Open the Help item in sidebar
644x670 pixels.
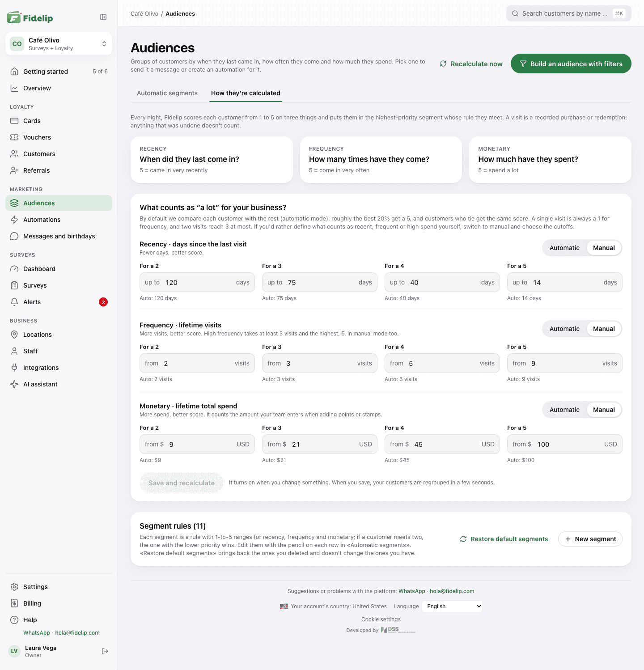point(59,620)
